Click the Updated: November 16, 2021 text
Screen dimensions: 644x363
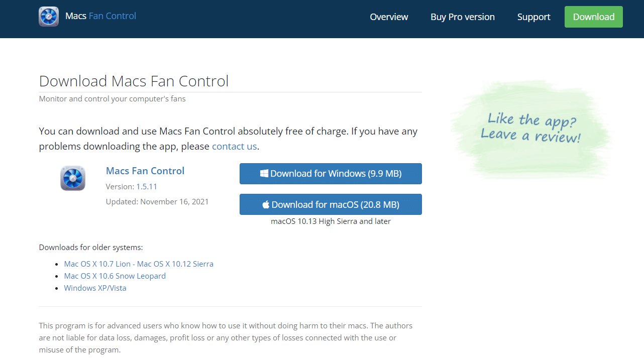tap(157, 201)
